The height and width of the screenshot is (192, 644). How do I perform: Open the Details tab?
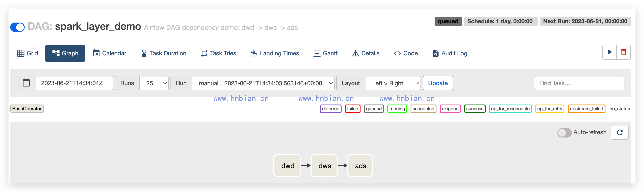click(x=366, y=53)
